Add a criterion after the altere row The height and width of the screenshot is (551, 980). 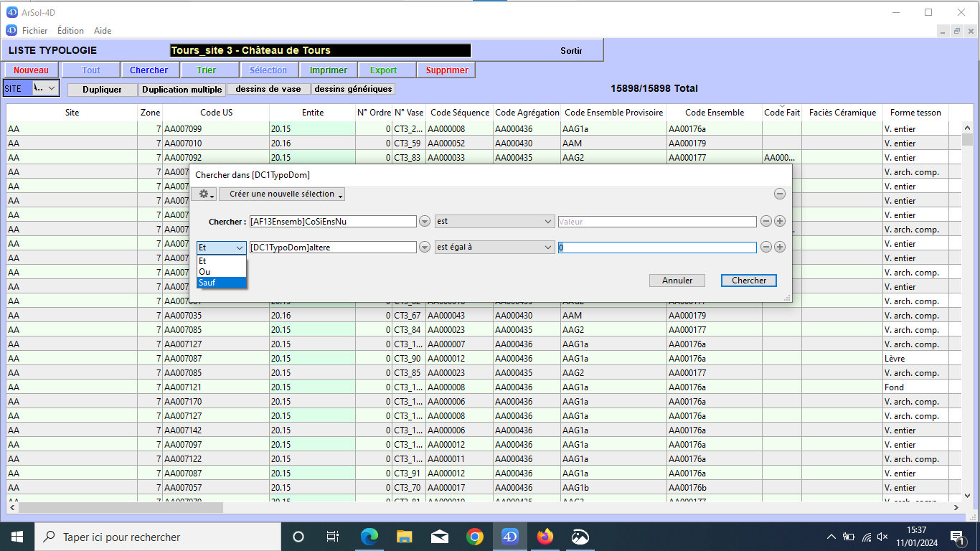(x=780, y=247)
